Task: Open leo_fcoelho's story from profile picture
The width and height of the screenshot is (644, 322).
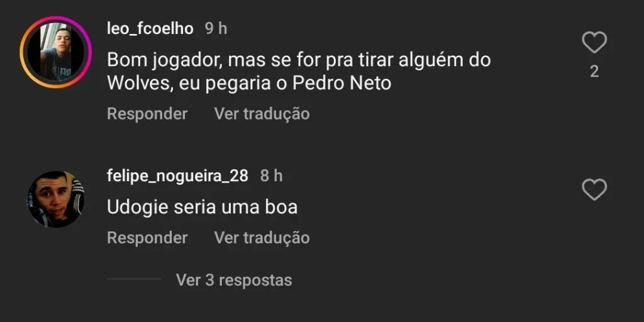Action: 56,52
